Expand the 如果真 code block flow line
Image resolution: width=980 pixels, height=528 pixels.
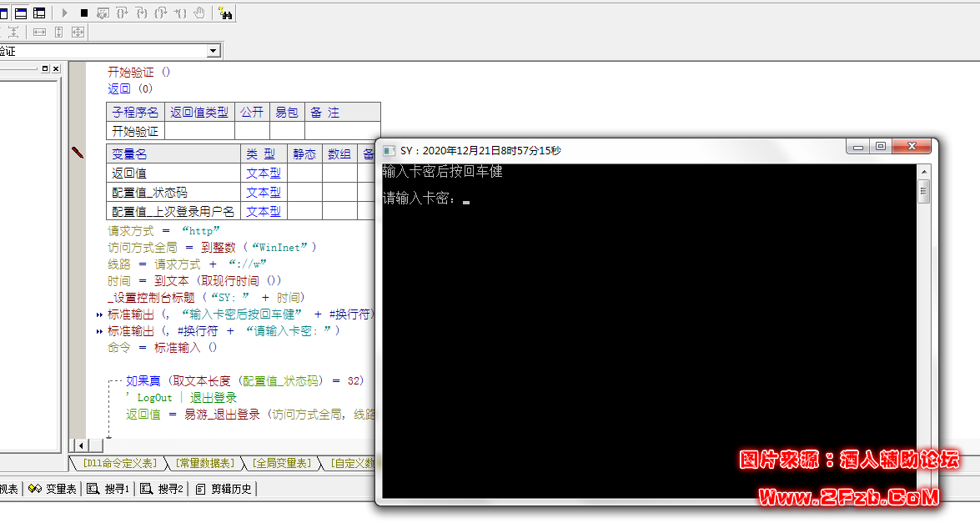(x=111, y=381)
